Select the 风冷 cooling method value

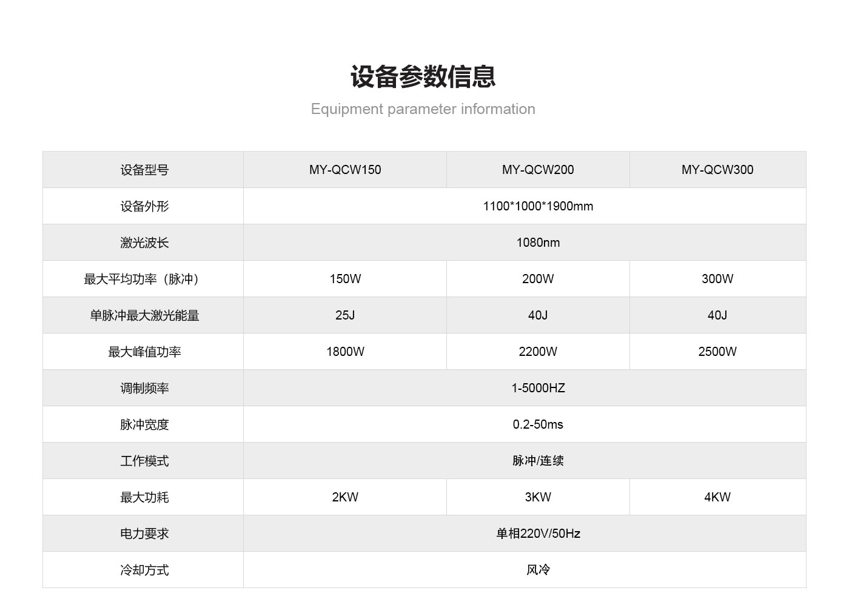point(537,570)
